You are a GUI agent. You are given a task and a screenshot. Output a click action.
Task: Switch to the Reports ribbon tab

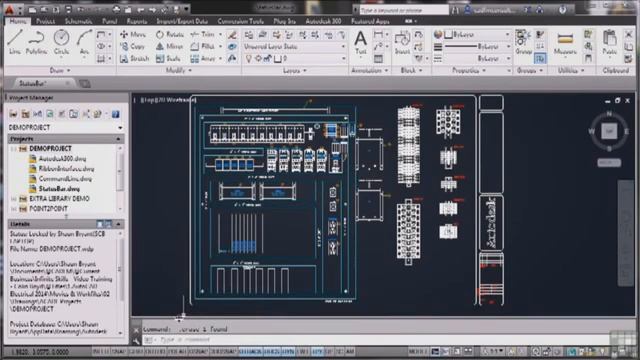click(137, 21)
